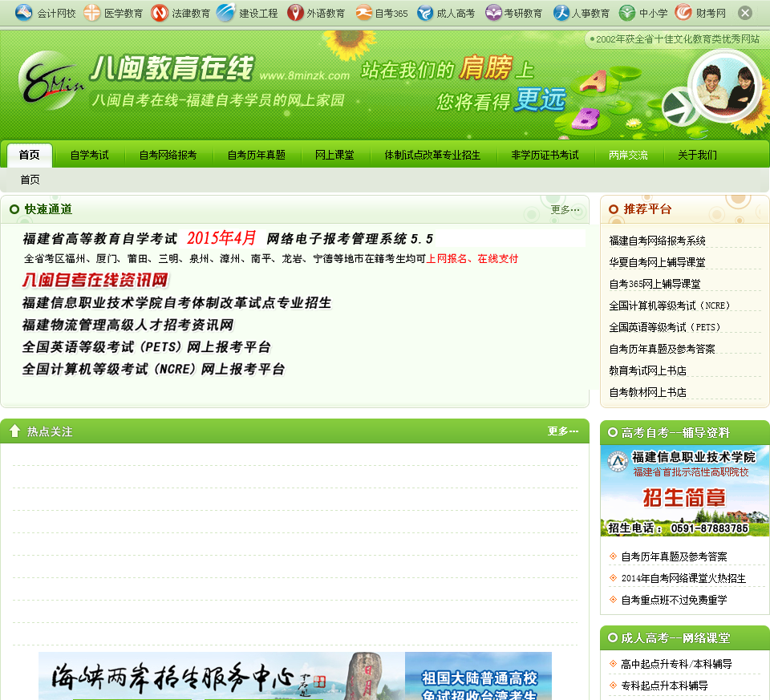Open the 非学历证书考试 menu item

[545, 155]
